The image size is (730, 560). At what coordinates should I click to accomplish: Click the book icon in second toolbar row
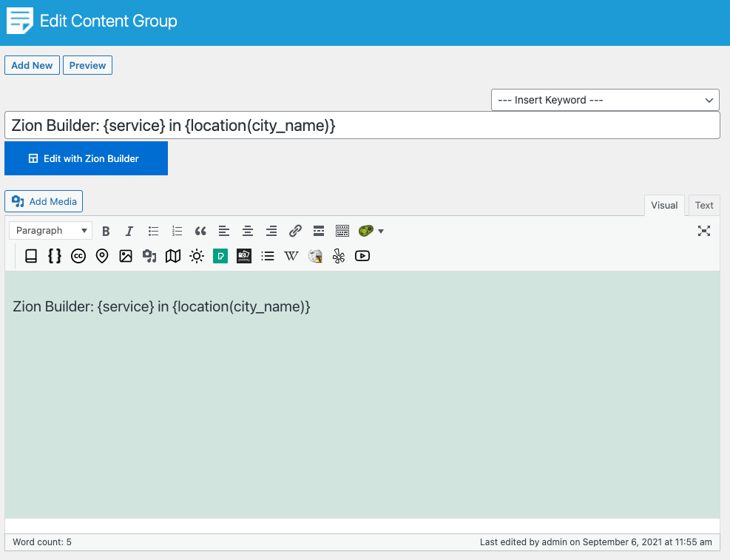(x=31, y=256)
